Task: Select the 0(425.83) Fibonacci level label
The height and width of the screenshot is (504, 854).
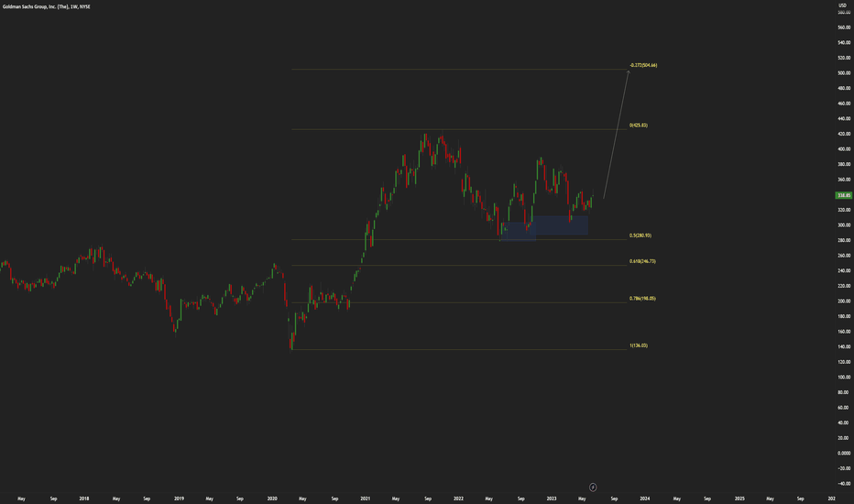Action: (x=639, y=126)
